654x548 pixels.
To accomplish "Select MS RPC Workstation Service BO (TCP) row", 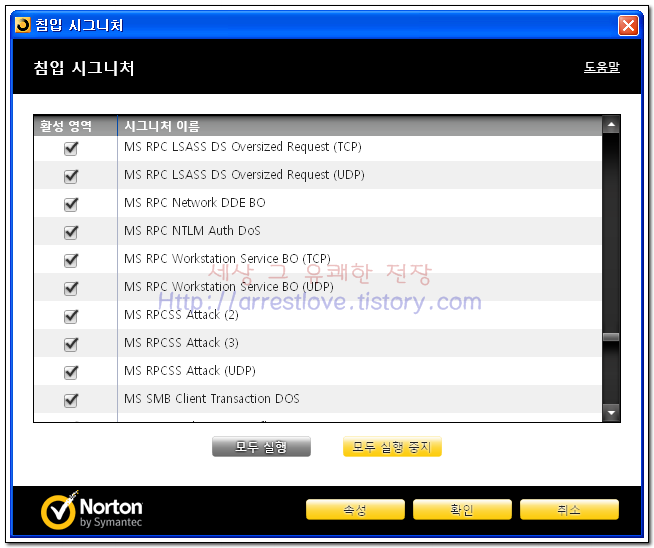I will click(x=318, y=259).
